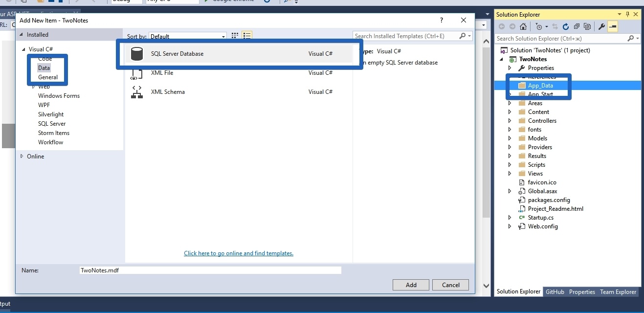Image resolution: width=644 pixels, height=313 pixels.
Task: Select the Windows Forms category
Action: coord(59,96)
